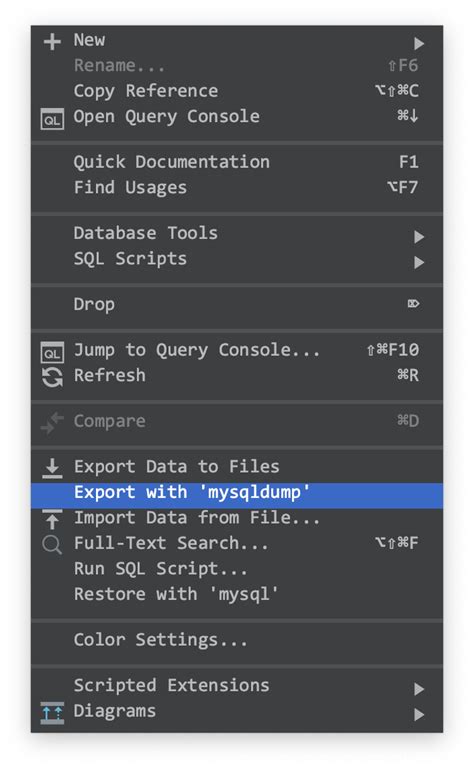
Task: Click the download arrow icon for Export Data
Action: coord(52,468)
